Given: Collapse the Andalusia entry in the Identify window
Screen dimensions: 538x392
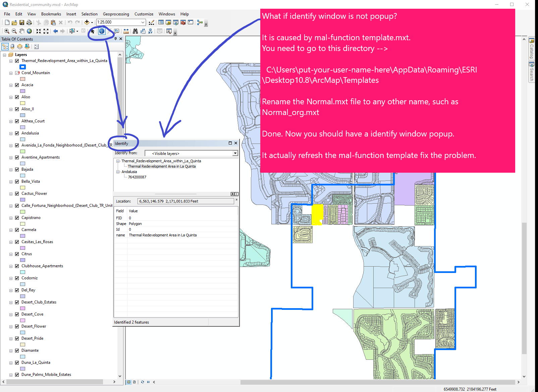Looking at the screenshot, I should [x=118, y=172].
